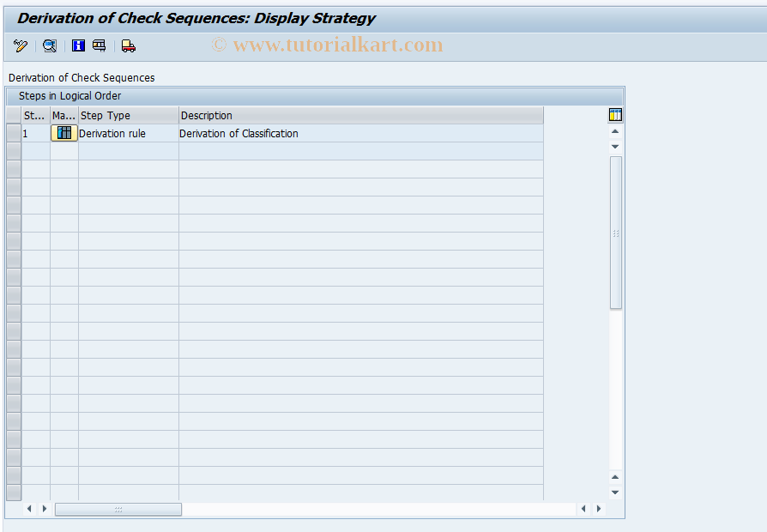Viewport: 767px width, 532px height.
Task: Click the Ma... column header
Action: pyautogui.click(x=64, y=116)
